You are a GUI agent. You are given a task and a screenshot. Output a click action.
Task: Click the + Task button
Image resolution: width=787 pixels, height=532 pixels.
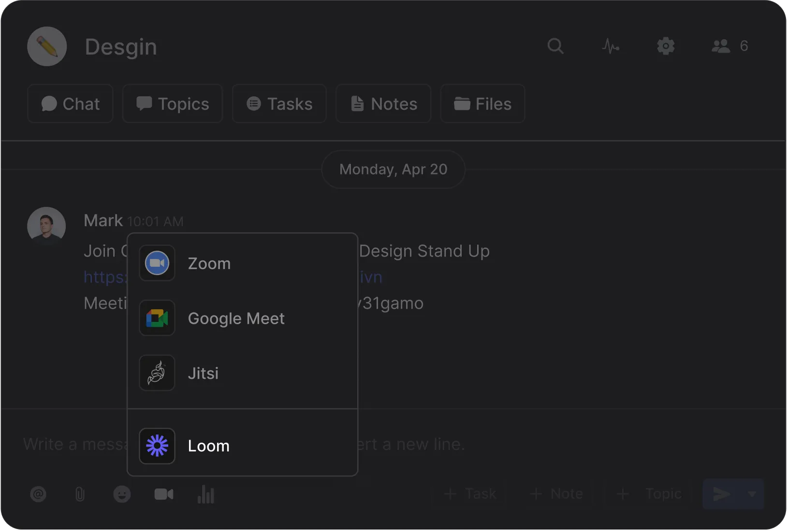[x=470, y=494]
